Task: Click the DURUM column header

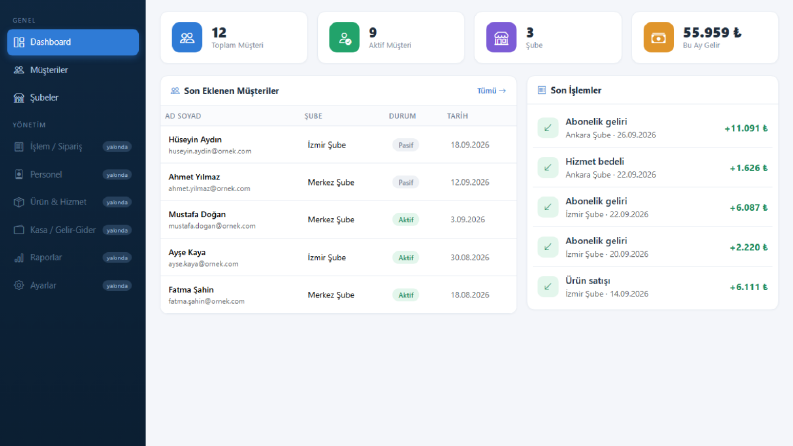Action: [x=403, y=116]
